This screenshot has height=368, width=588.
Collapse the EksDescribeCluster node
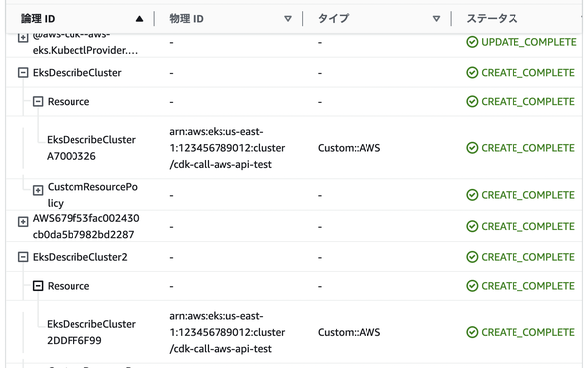[23, 72]
